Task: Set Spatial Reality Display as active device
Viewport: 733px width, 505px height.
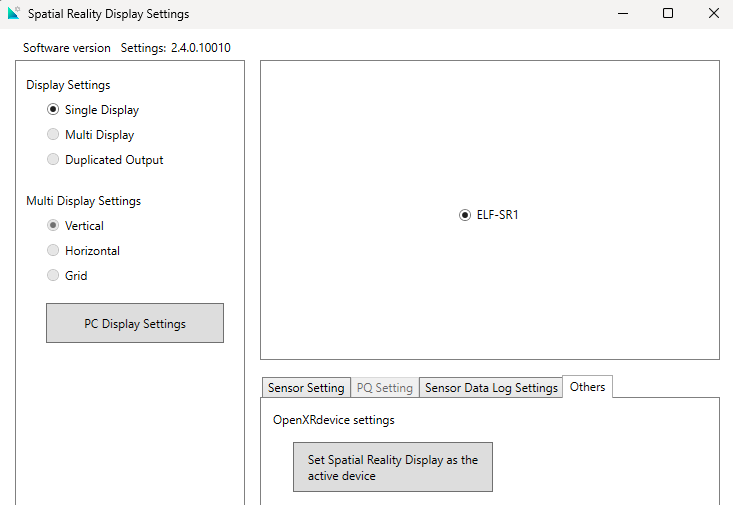Action: point(393,467)
